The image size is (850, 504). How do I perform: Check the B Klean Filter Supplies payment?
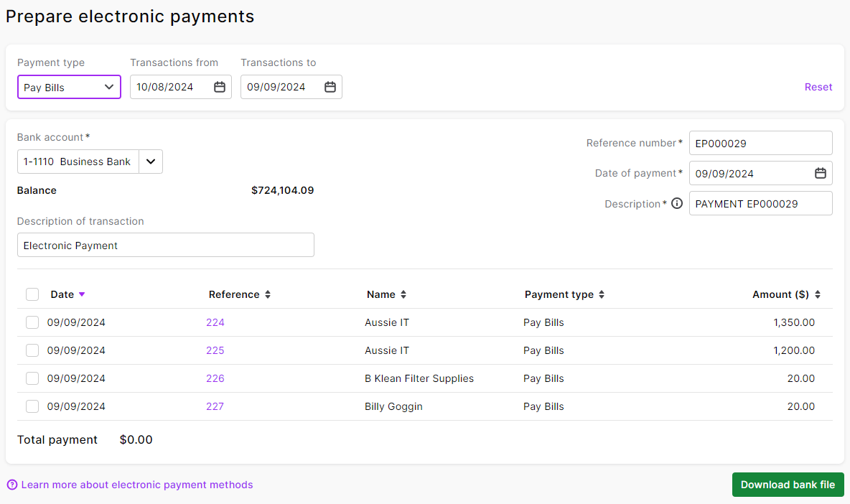pyautogui.click(x=32, y=378)
